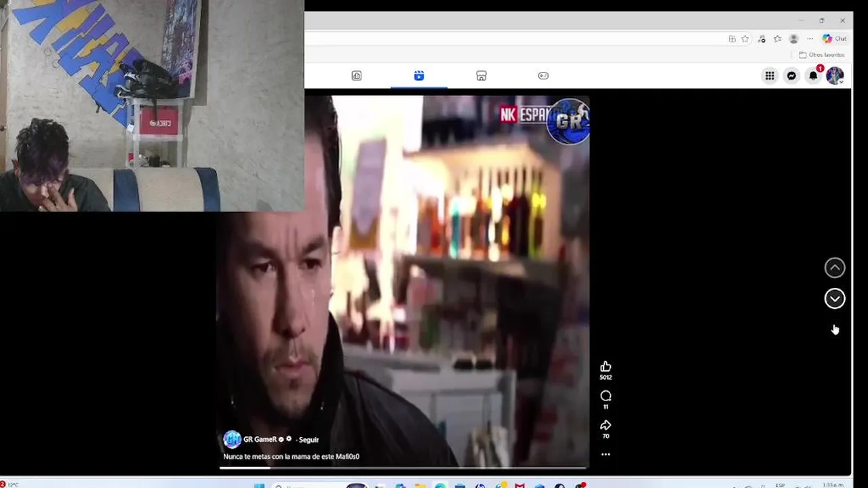This screenshot has width=868, height=488.
Task: Click the taskbar clock
Action: (x=833, y=485)
